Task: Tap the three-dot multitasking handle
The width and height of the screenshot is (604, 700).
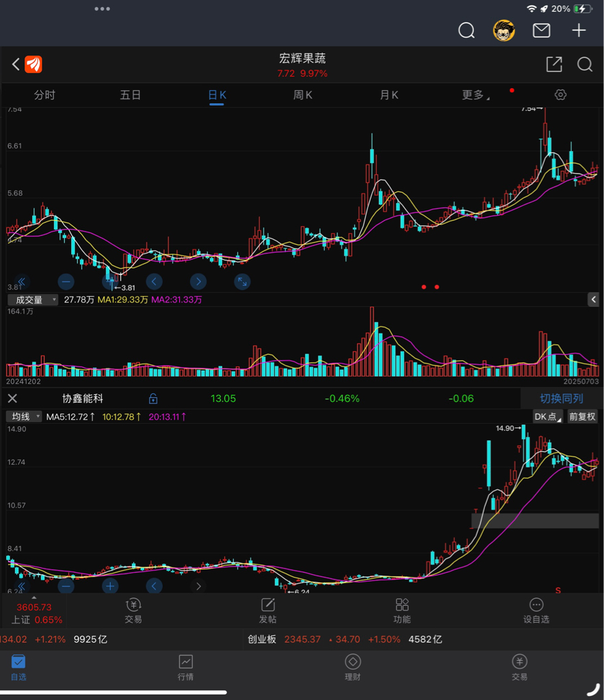Action: [x=103, y=9]
